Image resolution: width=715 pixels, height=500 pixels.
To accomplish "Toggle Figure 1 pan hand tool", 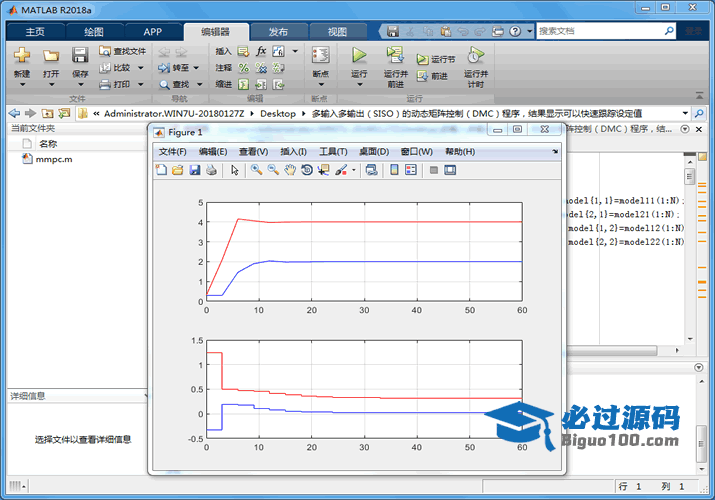I will click(x=290, y=170).
